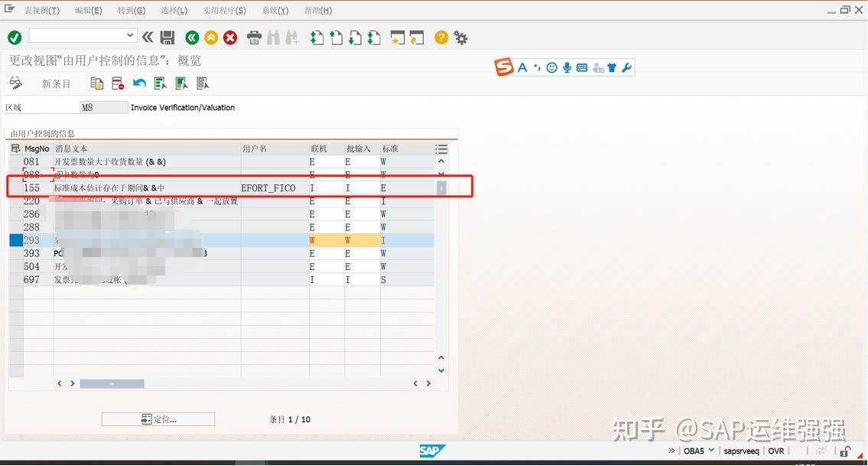The width and height of the screenshot is (868, 466).
Task: Click the Save icon in the SAP toolbar
Action: 167,37
